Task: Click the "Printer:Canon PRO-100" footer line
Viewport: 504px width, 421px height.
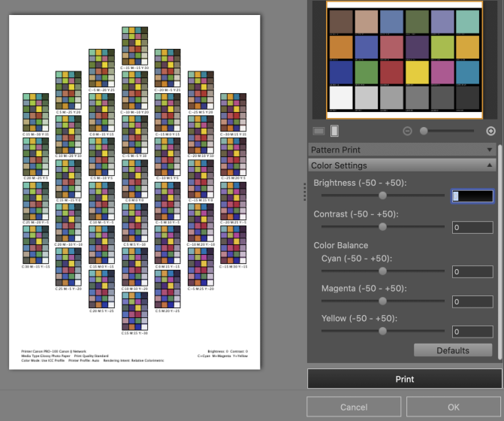Action: tap(53, 351)
